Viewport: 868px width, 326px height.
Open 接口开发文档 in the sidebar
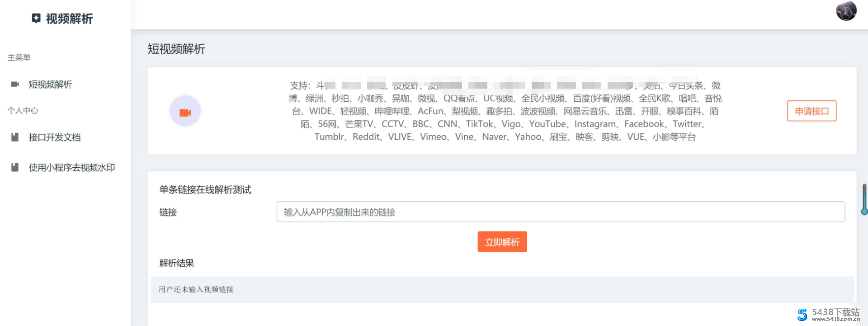pyautogui.click(x=55, y=137)
